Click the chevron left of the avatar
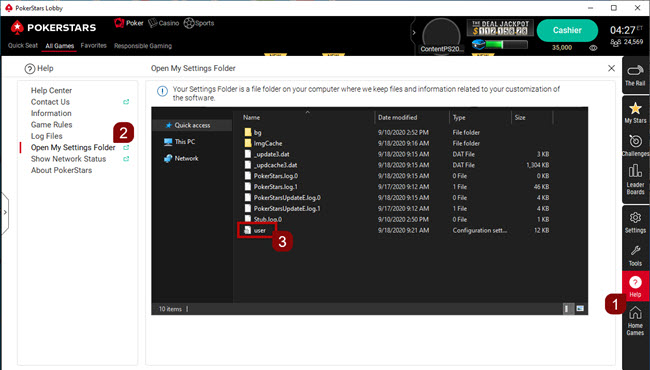Image resolution: width=650 pixels, height=370 pixels. (x=414, y=32)
